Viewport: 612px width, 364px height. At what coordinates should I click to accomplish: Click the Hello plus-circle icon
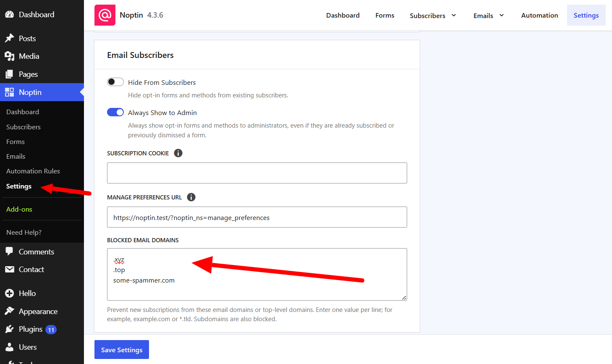click(9, 293)
